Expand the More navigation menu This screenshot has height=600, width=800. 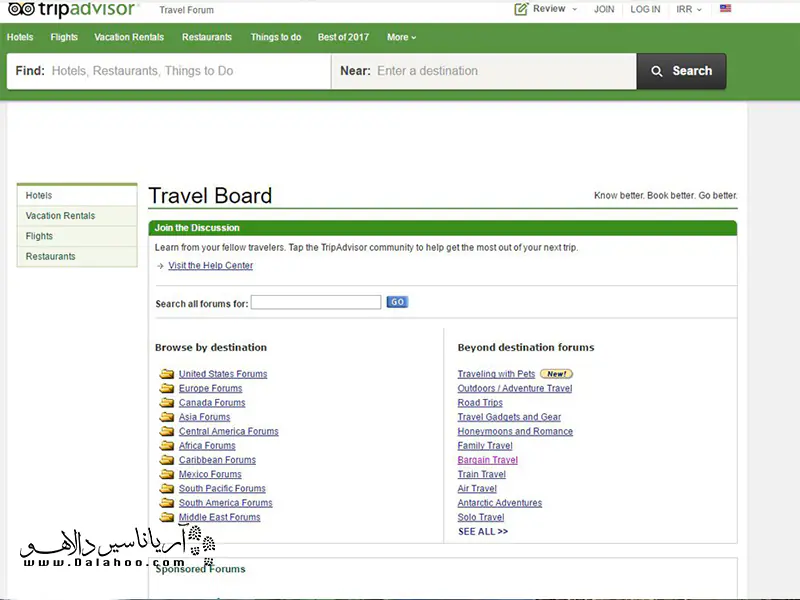pyautogui.click(x=401, y=37)
